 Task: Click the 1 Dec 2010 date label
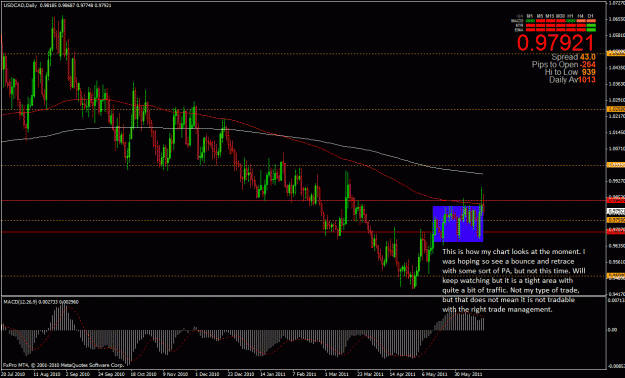pos(207,374)
